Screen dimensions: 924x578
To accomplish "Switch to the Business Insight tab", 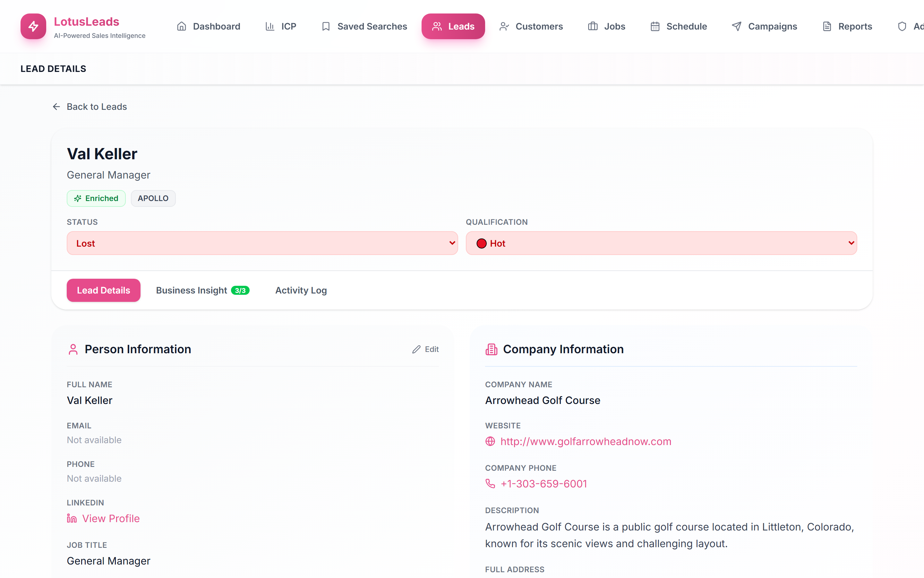I will [x=202, y=290].
